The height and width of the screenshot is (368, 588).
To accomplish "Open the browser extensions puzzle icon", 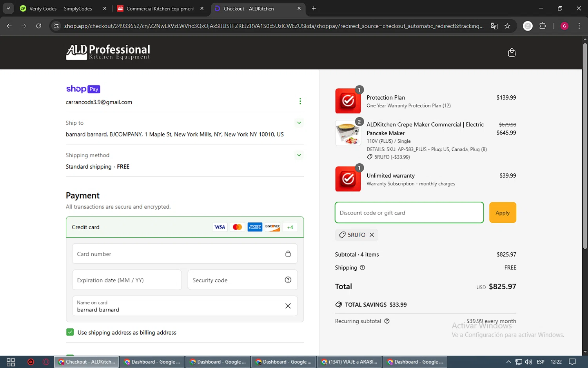I will pyautogui.click(x=543, y=26).
